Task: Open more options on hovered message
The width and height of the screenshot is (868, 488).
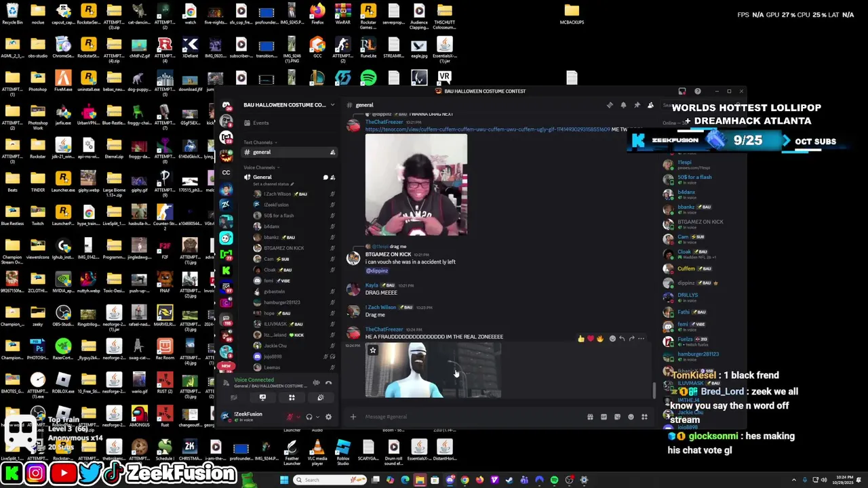Action: [x=641, y=338]
